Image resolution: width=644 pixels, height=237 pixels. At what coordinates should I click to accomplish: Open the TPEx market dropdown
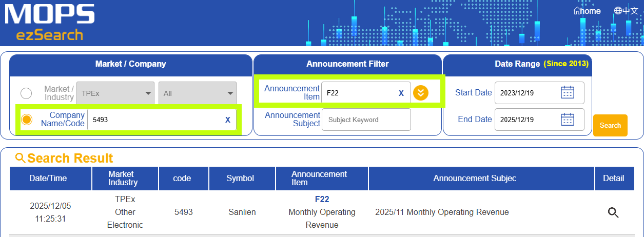click(x=115, y=93)
